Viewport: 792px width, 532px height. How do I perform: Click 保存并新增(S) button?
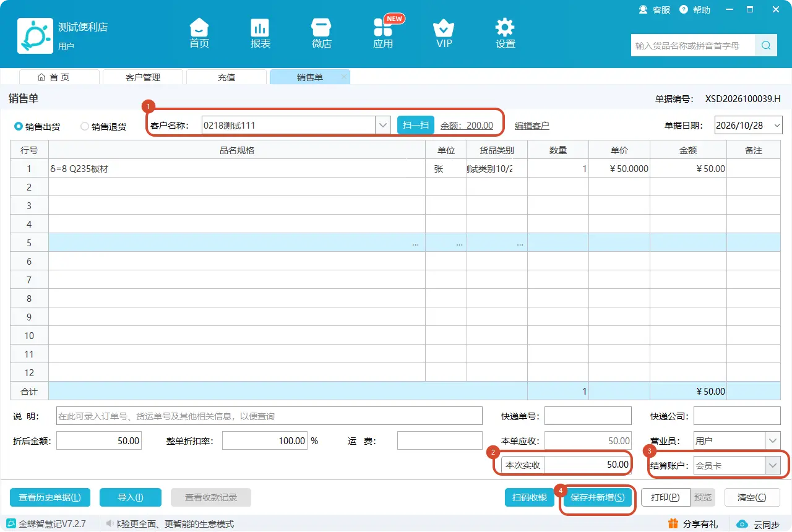tap(598, 497)
